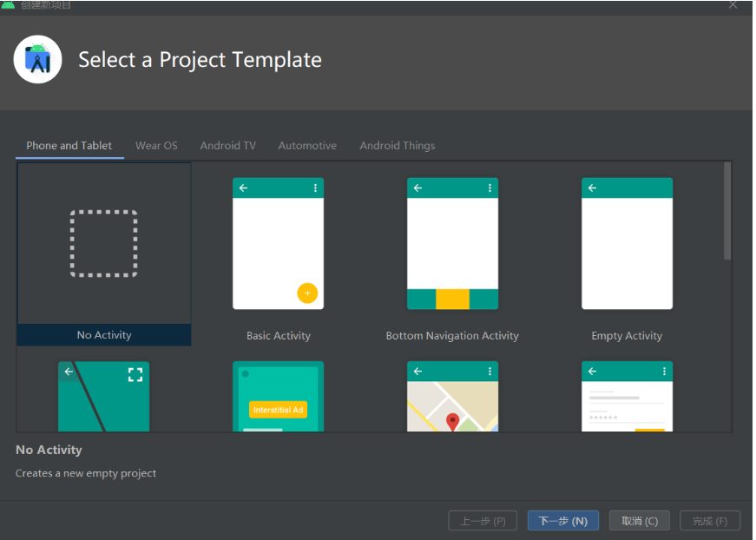Screen dimensions: 756x540
Task: Click the yellow plus button in Basic Activity
Action: coord(307,293)
